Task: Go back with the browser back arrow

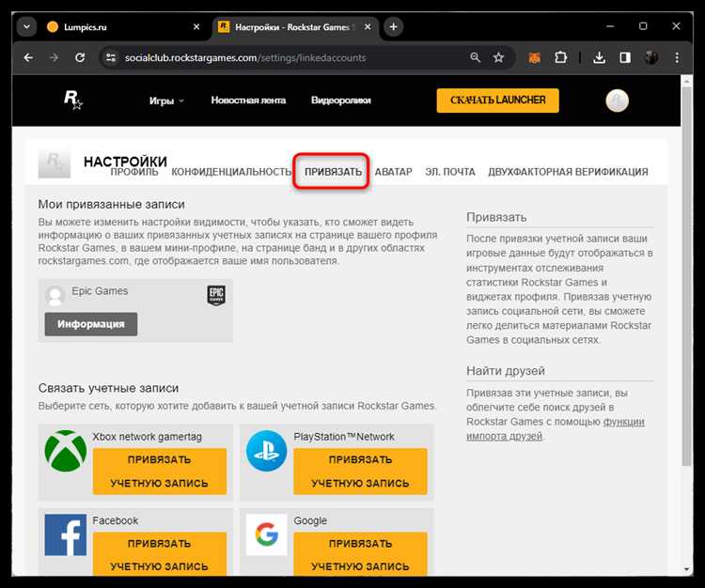Action: pos(28,57)
